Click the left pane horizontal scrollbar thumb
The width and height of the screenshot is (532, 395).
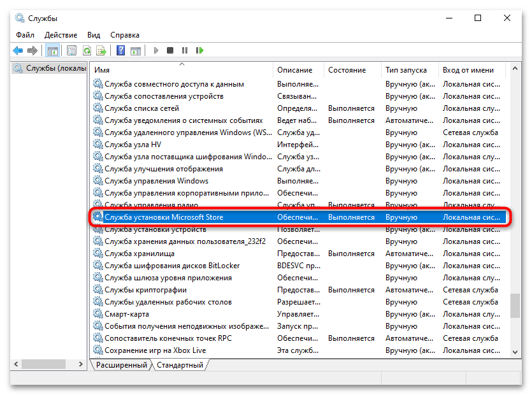(x=43, y=364)
